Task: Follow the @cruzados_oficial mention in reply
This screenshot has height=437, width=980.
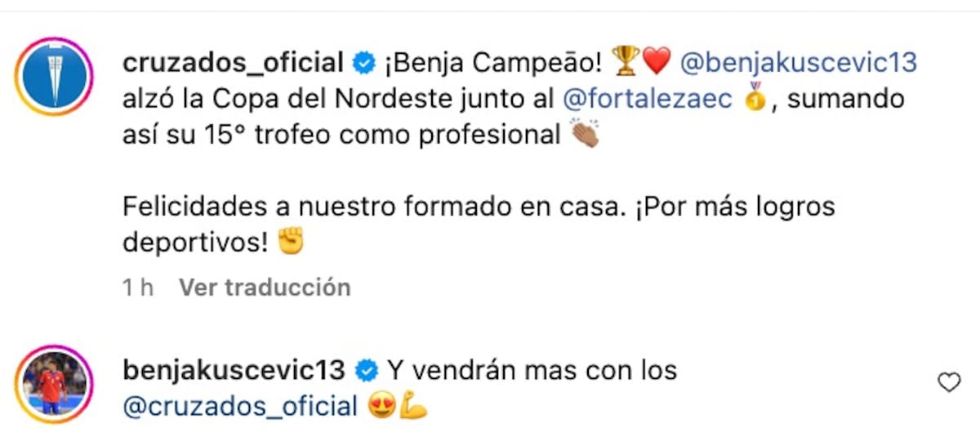Action: [x=240, y=406]
